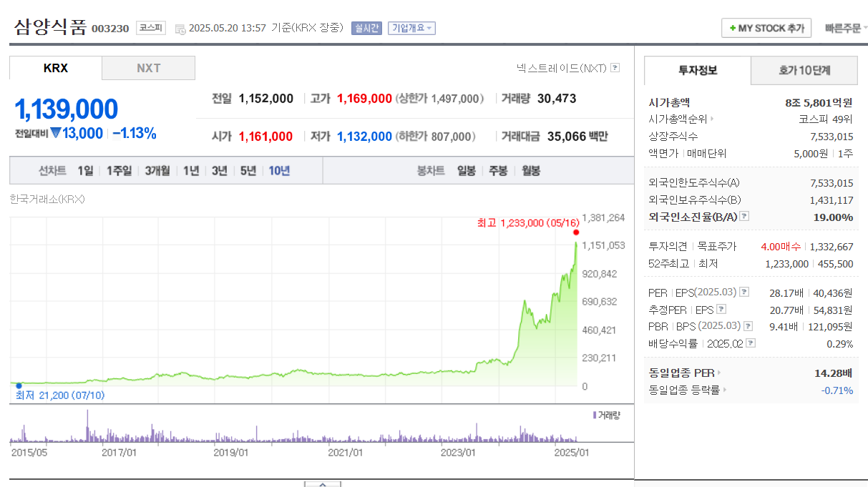Click the 시가총액 value 8조 5,801억원
Screen dimensions: 868x487
pyautogui.click(x=819, y=103)
